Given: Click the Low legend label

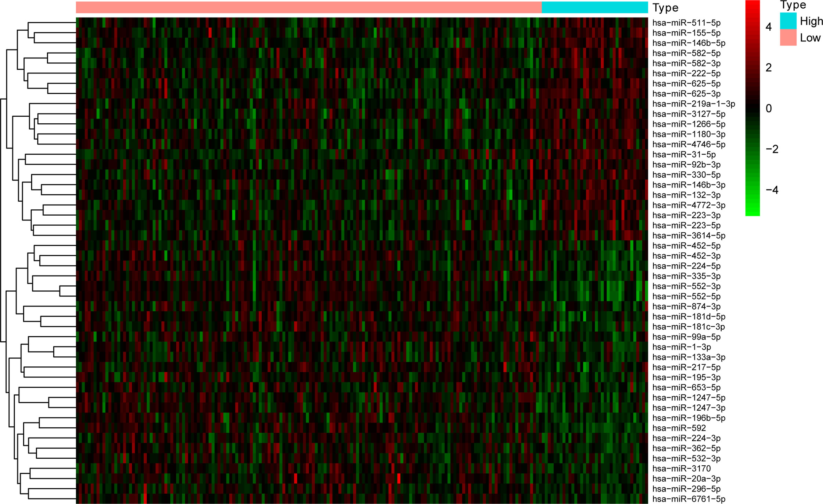Looking at the screenshot, I should coord(810,38).
